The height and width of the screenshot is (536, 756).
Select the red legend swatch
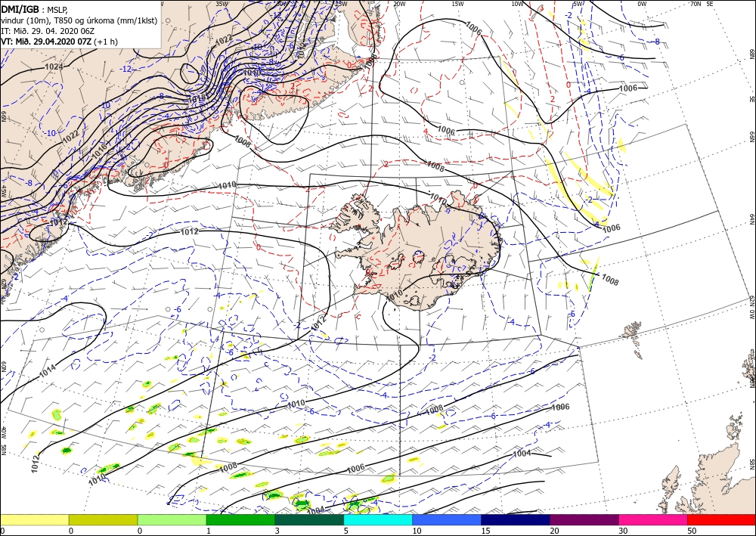tap(721, 519)
